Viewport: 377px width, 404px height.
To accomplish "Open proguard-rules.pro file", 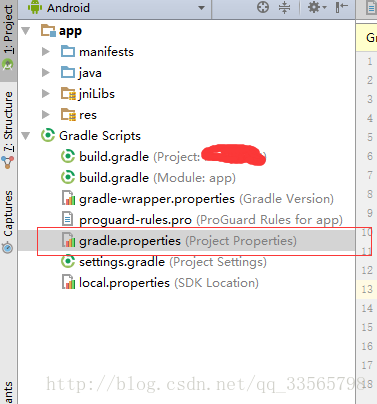I will [211, 220].
